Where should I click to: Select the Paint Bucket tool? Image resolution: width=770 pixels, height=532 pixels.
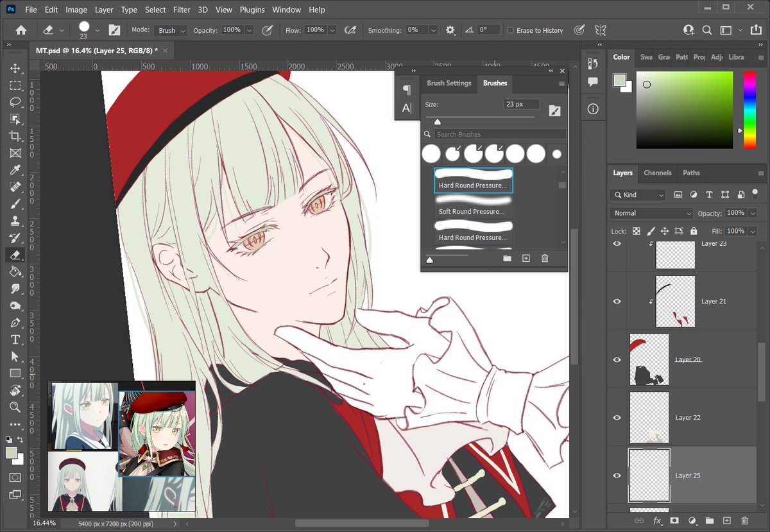15,271
